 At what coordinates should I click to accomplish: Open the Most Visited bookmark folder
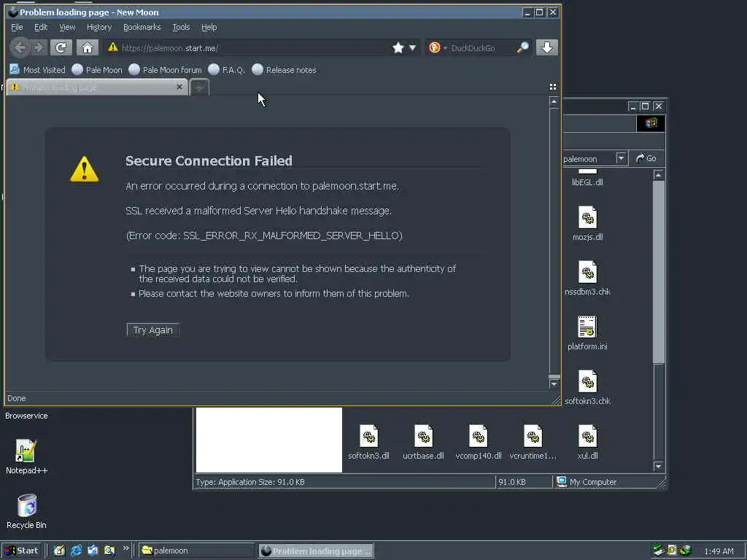pyautogui.click(x=38, y=69)
